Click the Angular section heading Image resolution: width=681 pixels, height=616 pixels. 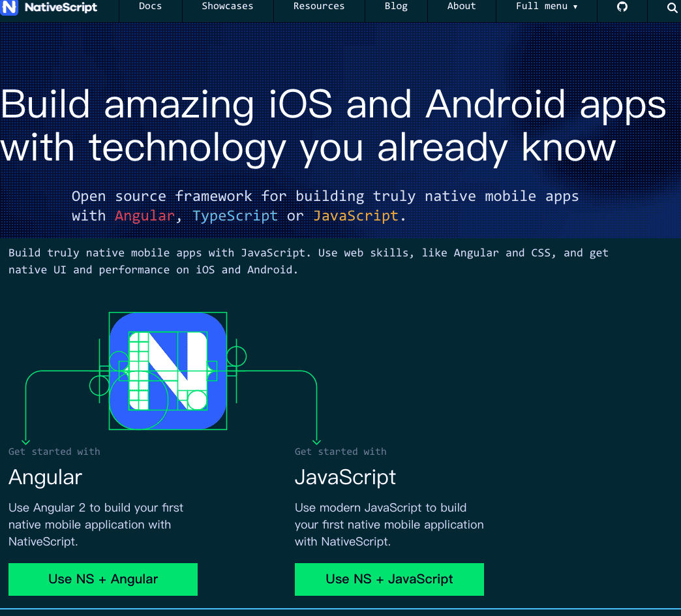coord(45,478)
